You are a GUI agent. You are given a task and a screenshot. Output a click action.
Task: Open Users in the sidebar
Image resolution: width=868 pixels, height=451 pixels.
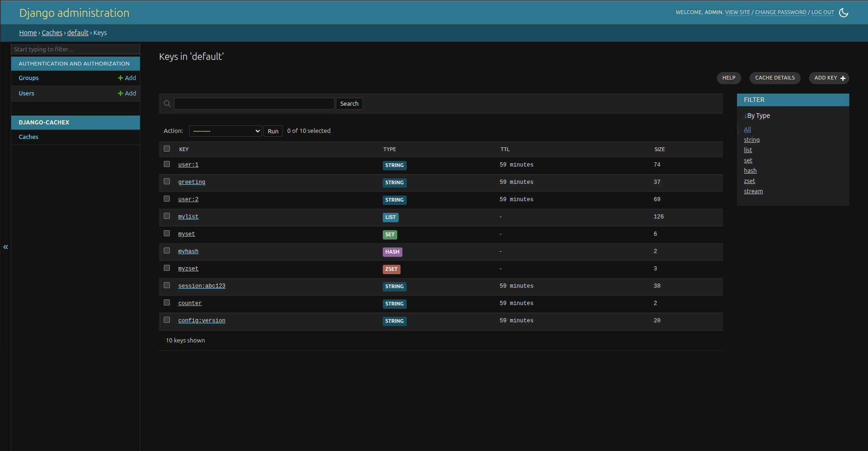(26, 94)
